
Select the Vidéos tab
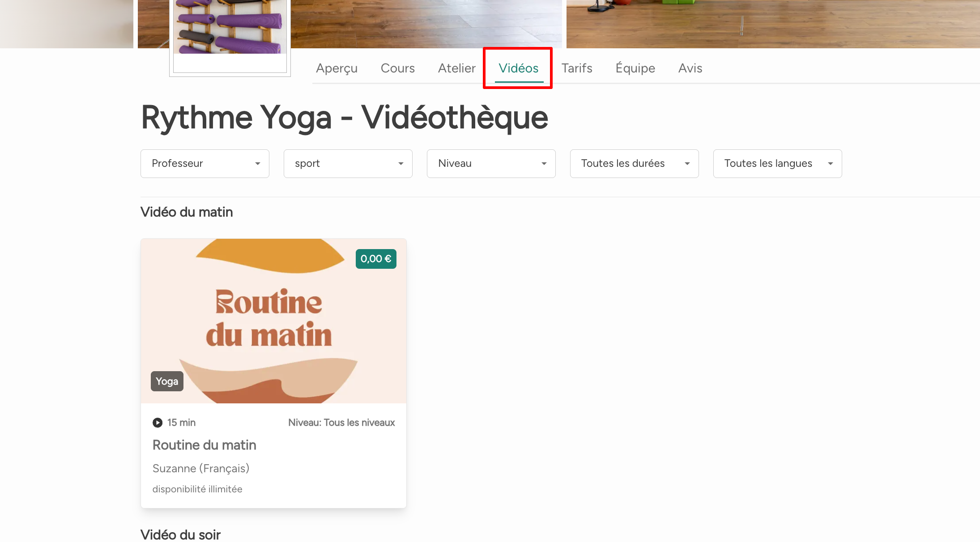518,68
